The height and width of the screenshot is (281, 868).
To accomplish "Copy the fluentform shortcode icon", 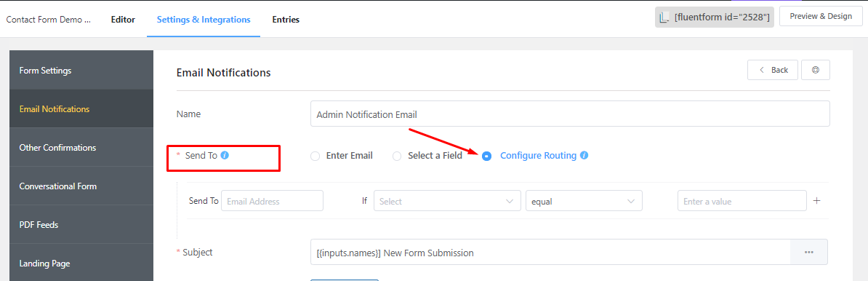I will pos(664,17).
